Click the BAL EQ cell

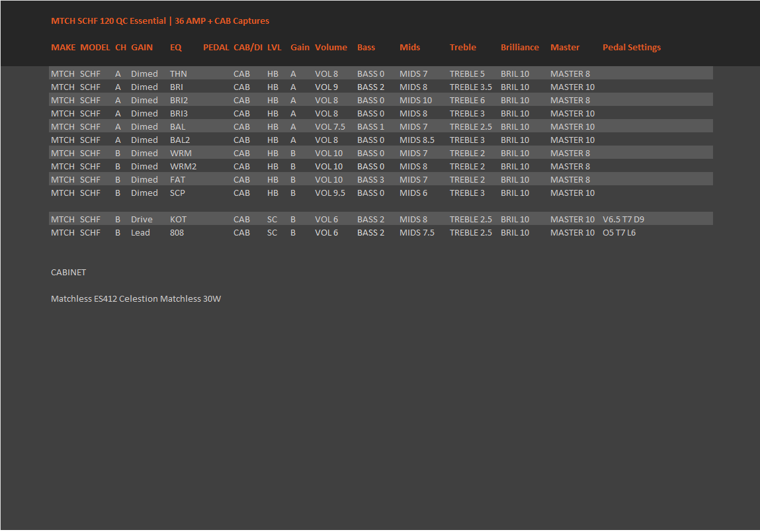point(177,126)
